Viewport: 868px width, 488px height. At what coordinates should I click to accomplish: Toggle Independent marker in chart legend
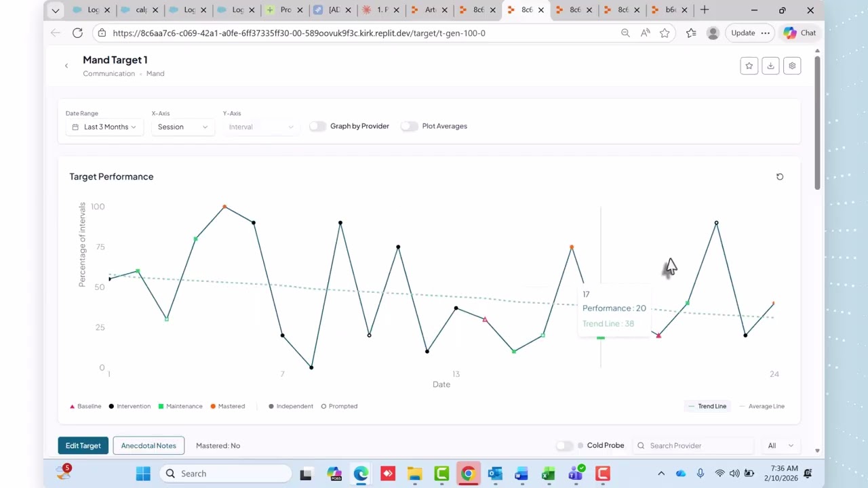coord(291,406)
